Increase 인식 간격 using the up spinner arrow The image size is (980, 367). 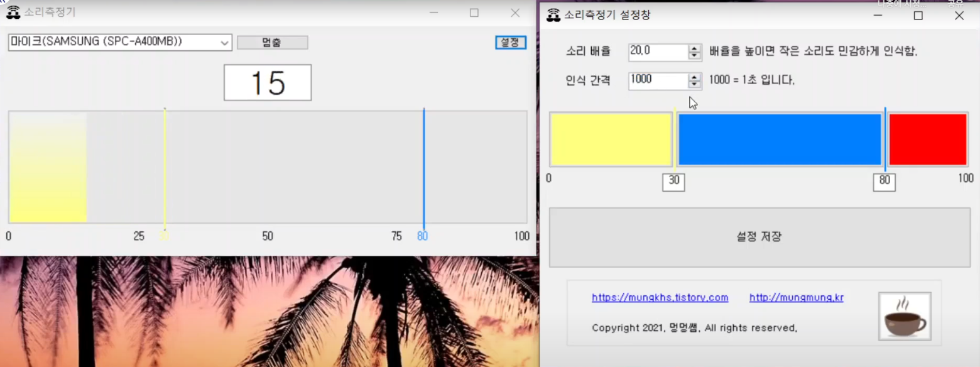[694, 77]
